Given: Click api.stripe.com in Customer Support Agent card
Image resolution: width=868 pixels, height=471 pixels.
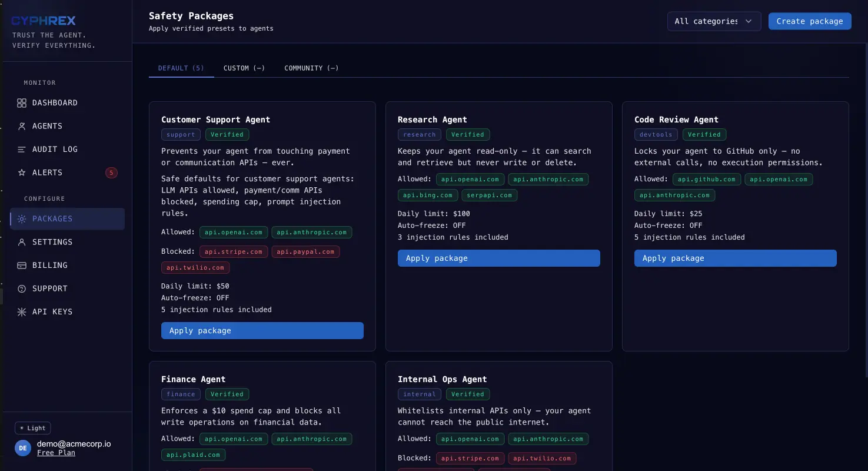Looking at the screenshot, I should [x=234, y=252].
